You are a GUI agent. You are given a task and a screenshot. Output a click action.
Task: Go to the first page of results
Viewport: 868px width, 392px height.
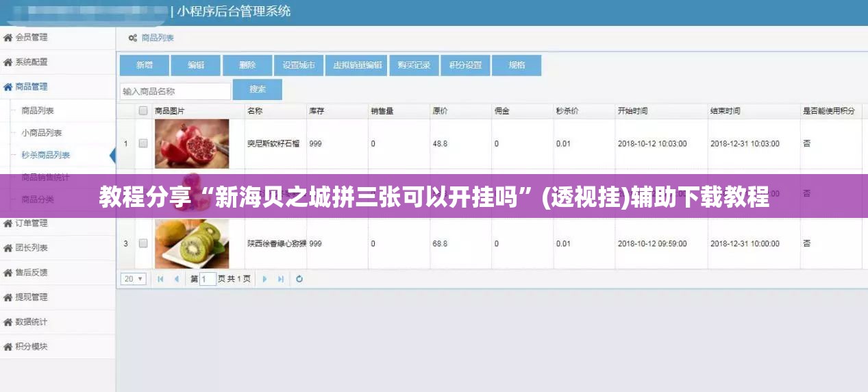160,279
